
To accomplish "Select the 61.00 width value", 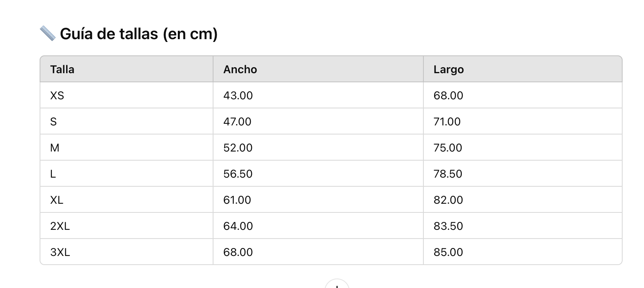I will point(237,200).
